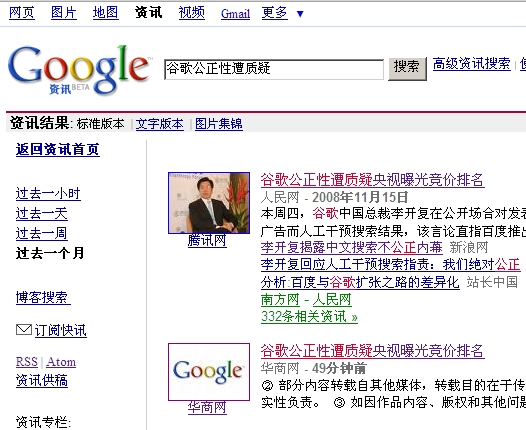Open the 腾讯网 photo thumbnail
This screenshot has height=430, width=526.
(209, 203)
